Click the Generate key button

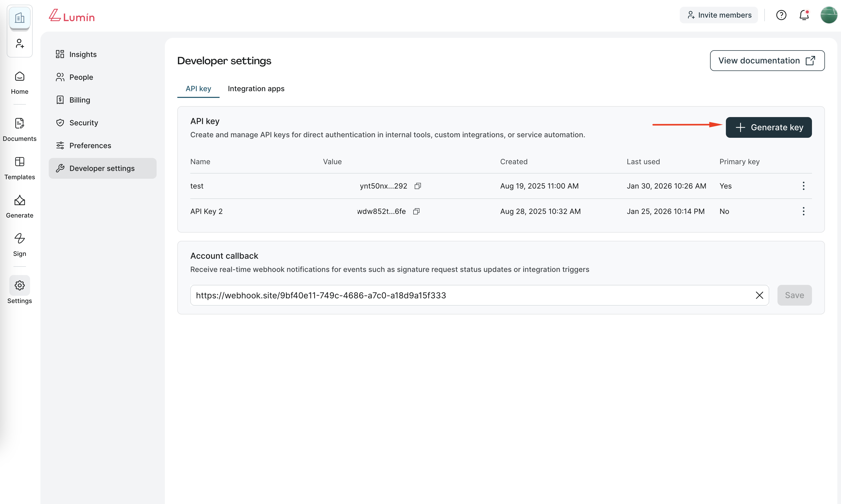click(x=769, y=127)
